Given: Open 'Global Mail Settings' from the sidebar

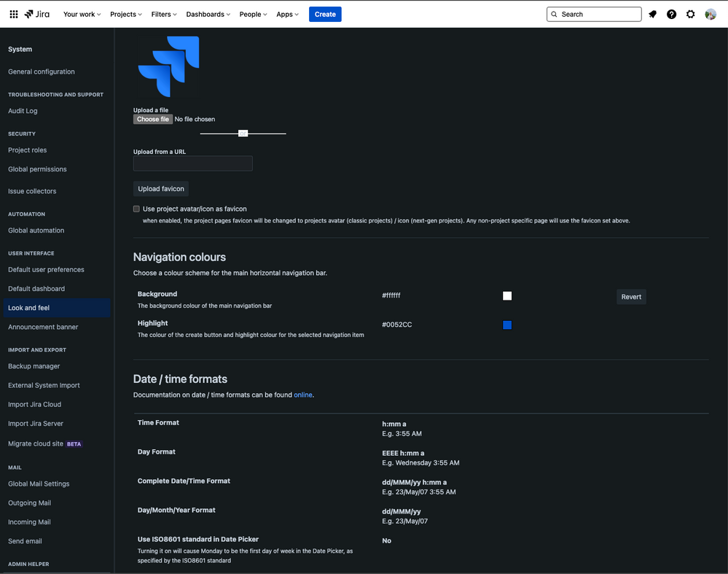Looking at the screenshot, I should (39, 484).
